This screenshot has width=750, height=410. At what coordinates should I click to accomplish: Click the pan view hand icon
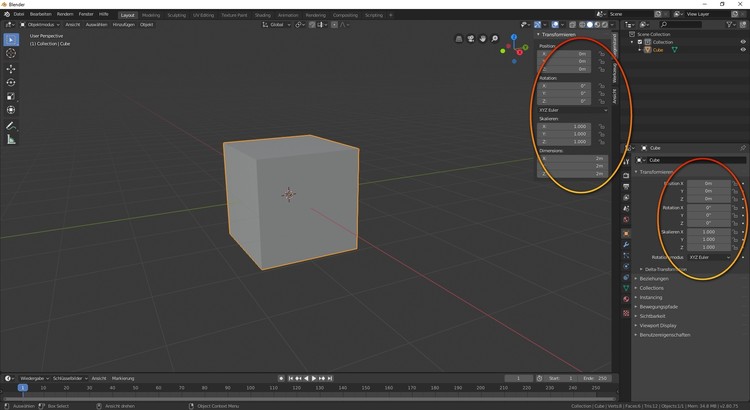483,39
